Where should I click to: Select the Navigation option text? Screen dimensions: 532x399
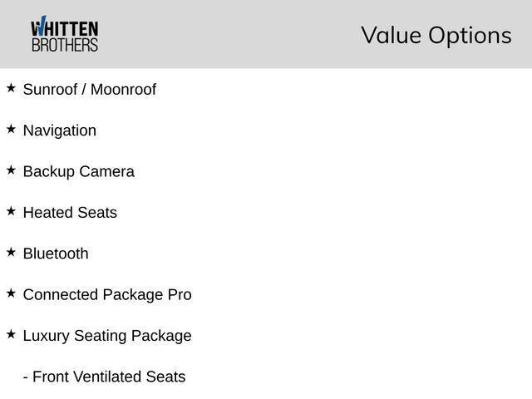60,131
